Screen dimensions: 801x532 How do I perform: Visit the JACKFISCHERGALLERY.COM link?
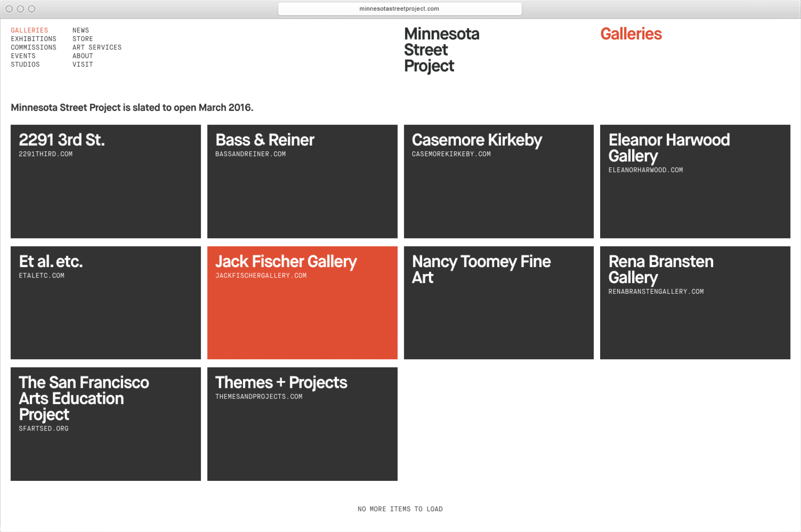[261, 276]
